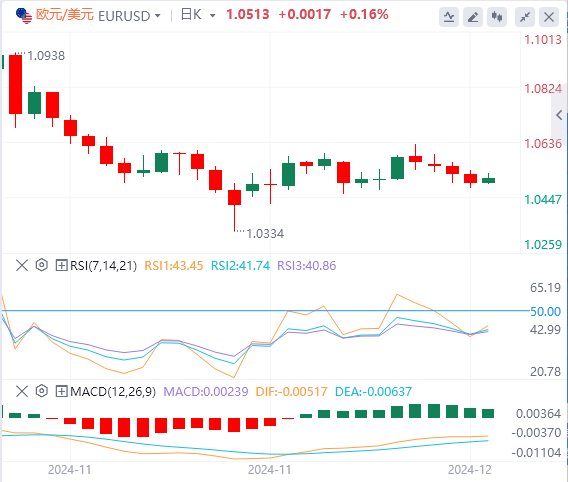Screen dimensions: 568x482
Task: Open RSI indicator settings gear
Action: coord(42,265)
